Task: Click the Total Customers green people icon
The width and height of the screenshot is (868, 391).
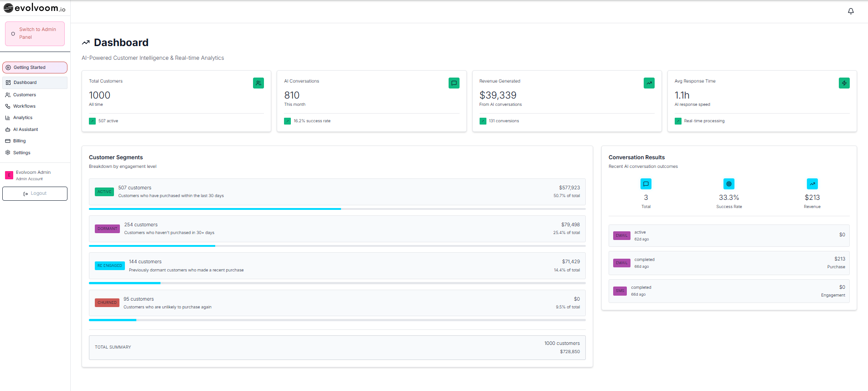Action: (x=258, y=83)
